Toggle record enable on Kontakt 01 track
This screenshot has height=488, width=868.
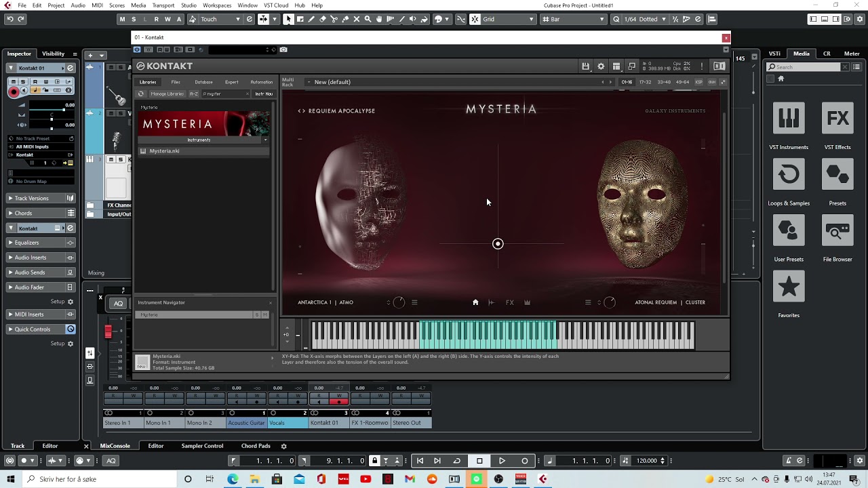click(14, 91)
